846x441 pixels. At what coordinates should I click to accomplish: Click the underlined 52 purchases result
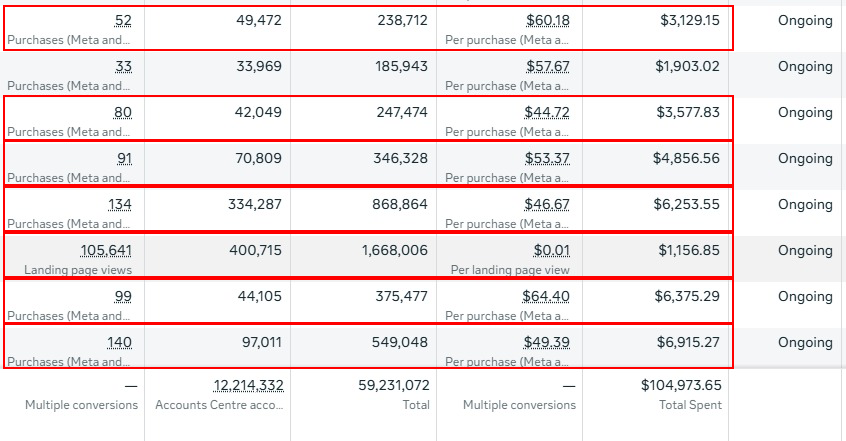point(122,21)
